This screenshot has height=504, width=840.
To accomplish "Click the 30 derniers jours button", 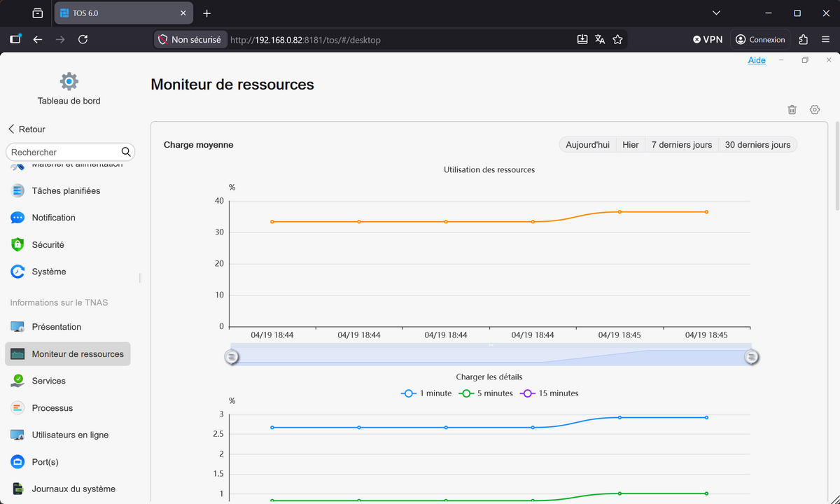I will [757, 145].
